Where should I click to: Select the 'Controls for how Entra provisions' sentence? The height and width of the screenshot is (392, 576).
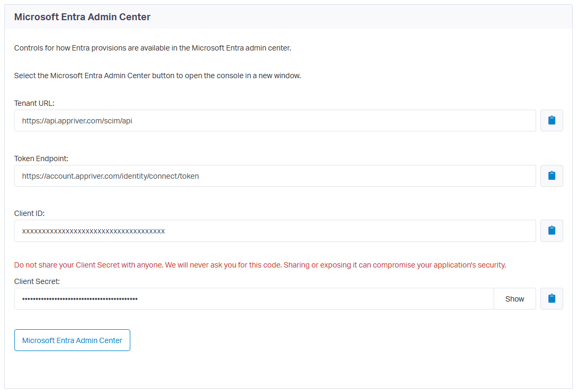pyautogui.click(x=153, y=48)
